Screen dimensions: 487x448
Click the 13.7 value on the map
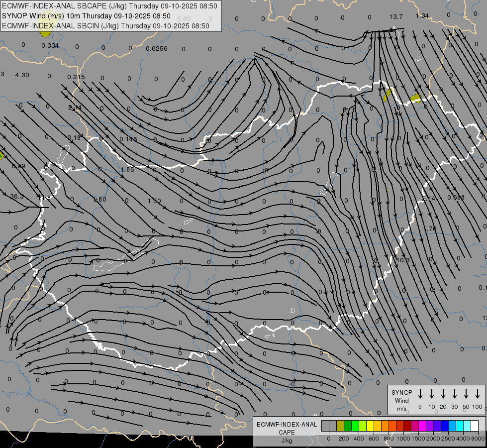coord(396,16)
